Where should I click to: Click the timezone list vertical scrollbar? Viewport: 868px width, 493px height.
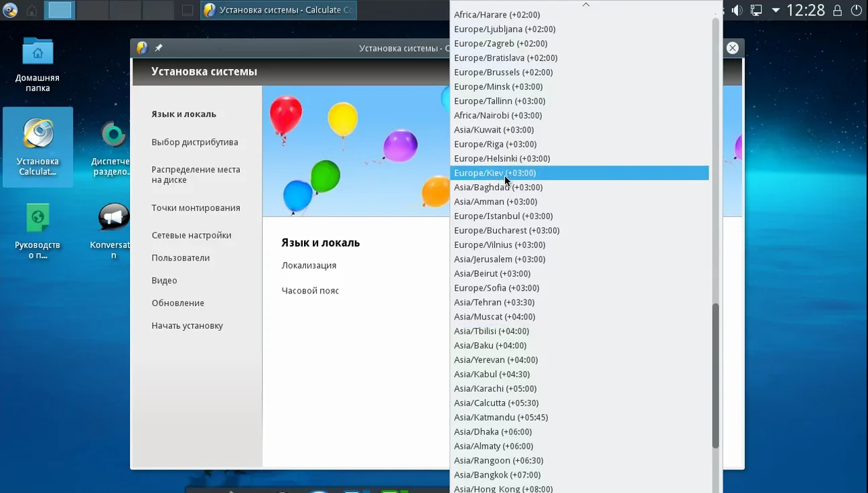tap(715, 376)
